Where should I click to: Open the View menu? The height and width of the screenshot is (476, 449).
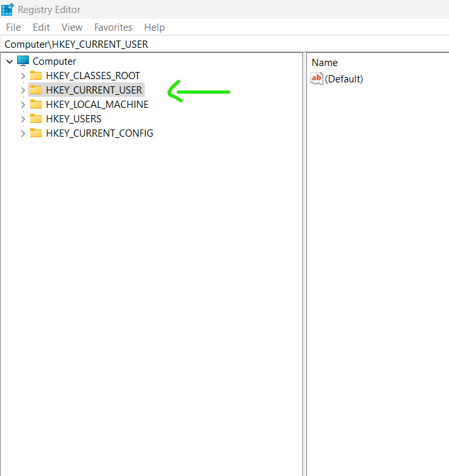point(72,27)
